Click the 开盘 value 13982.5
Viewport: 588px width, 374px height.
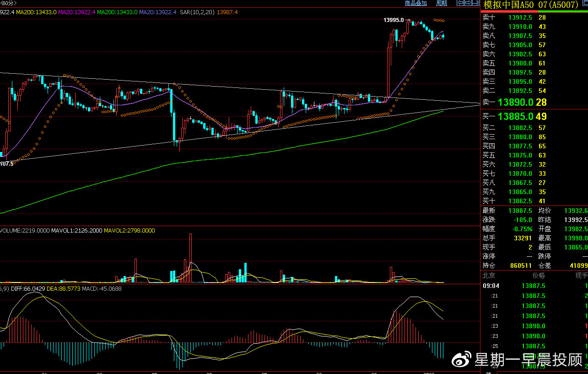pyautogui.click(x=576, y=229)
